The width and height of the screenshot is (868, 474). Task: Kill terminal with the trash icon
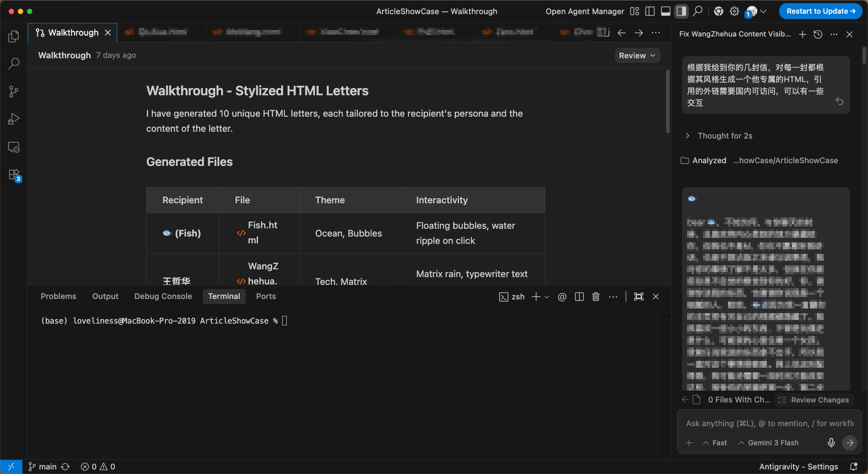595,297
